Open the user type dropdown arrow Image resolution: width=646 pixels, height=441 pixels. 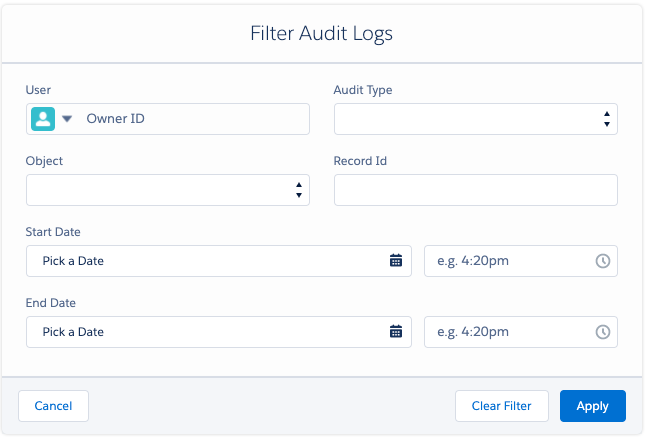click(67, 119)
